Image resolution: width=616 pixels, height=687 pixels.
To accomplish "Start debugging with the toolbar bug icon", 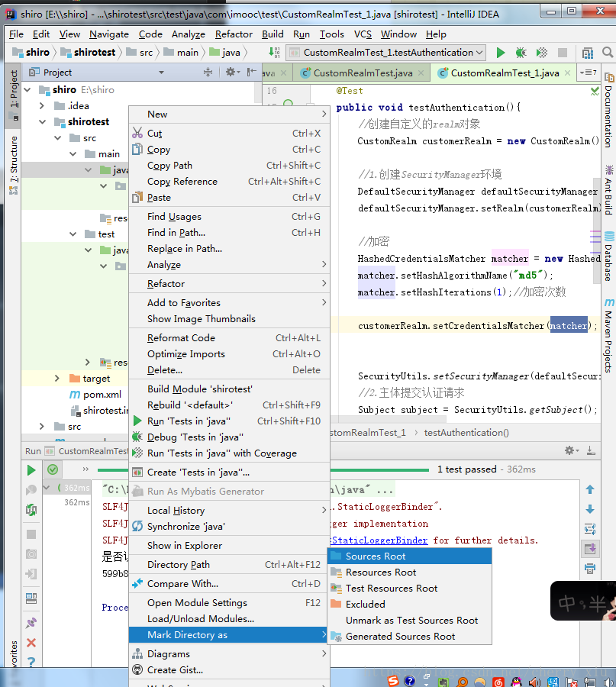I will pos(521,53).
